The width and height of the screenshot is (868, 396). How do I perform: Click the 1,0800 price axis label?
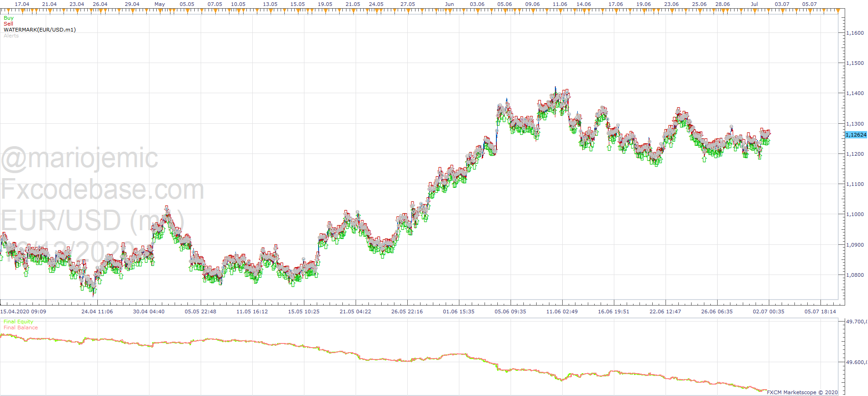pos(855,275)
